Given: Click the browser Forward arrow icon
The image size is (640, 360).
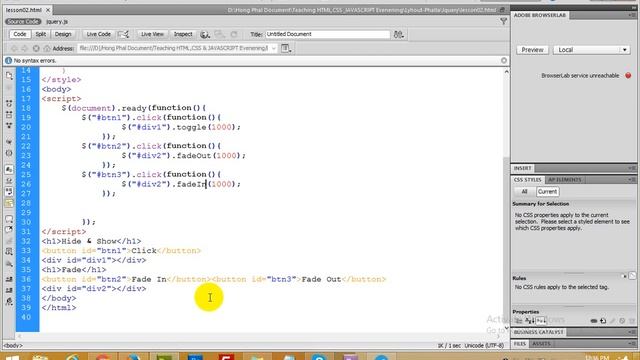Looking at the screenshot, I should tap(24, 49).
